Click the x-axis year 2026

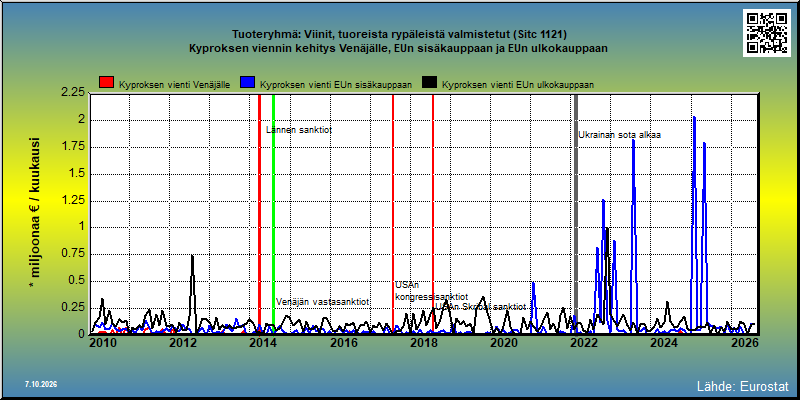(x=744, y=343)
